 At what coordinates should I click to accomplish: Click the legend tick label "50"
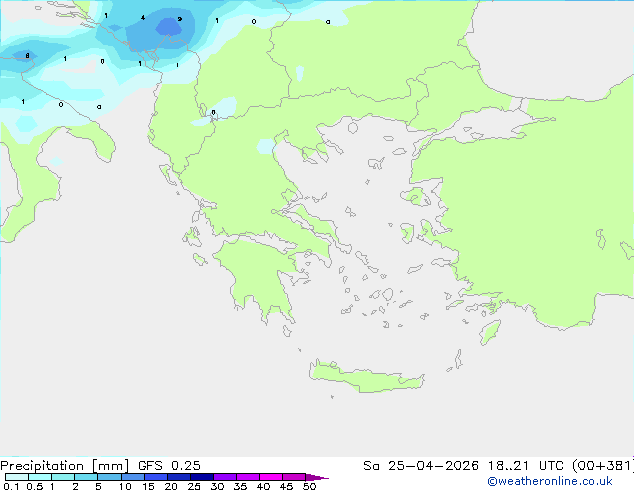(309, 486)
